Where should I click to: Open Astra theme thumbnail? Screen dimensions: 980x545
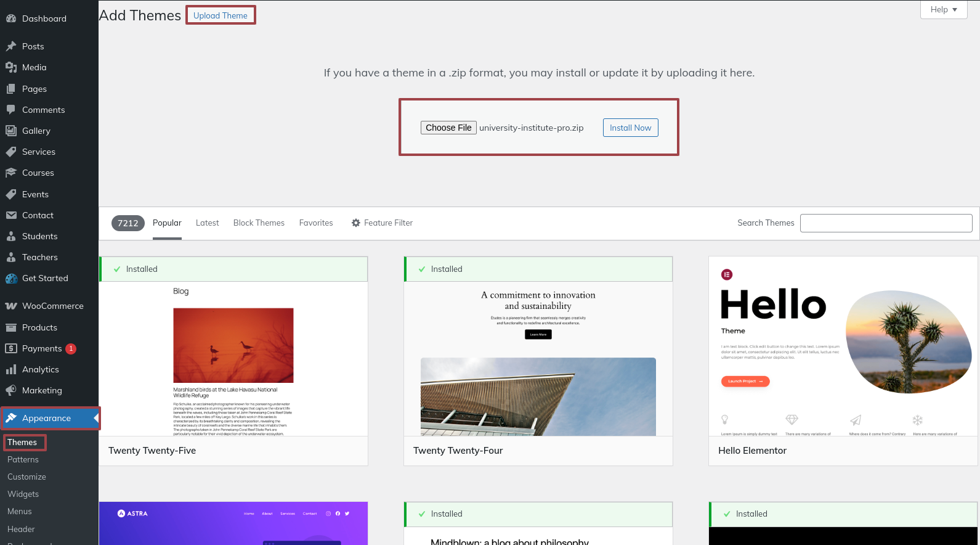(233, 523)
